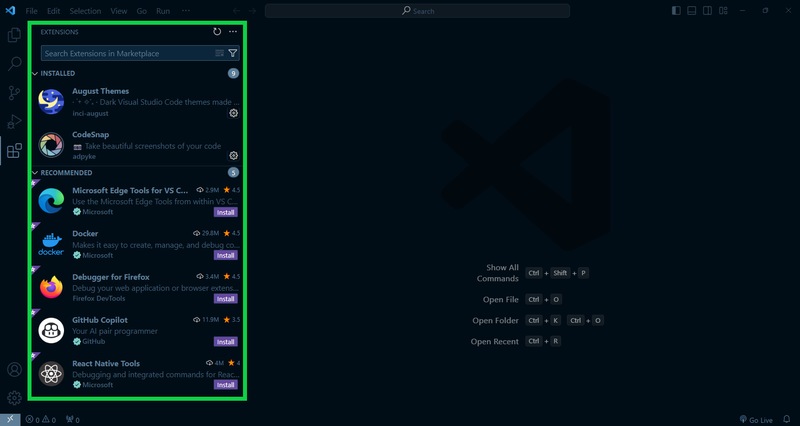This screenshot has height=426, width=800.
Task: Click the ports forwarded status indicator
Action: [73, 420]
